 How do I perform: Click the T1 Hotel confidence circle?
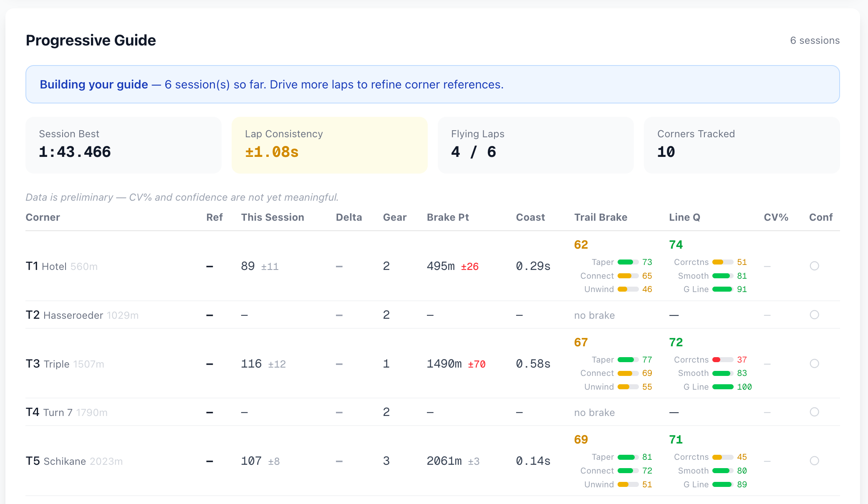(814, 266)
